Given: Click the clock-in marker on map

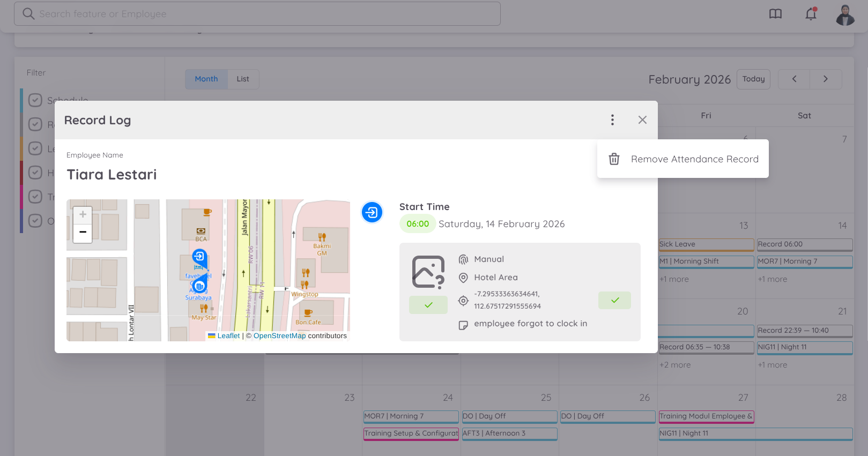Looking at the screenshot, I should click(199, 257).
